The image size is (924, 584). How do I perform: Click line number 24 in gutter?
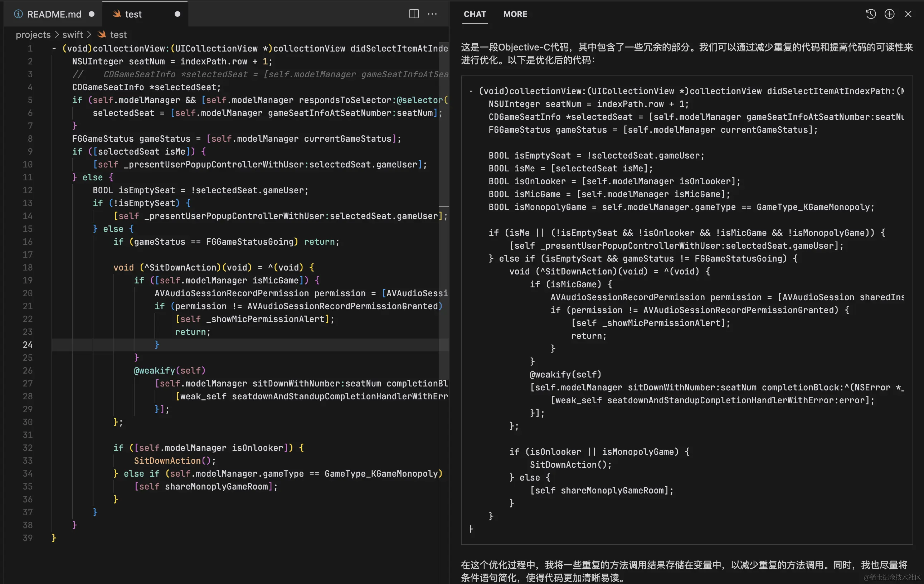point(28,345)
